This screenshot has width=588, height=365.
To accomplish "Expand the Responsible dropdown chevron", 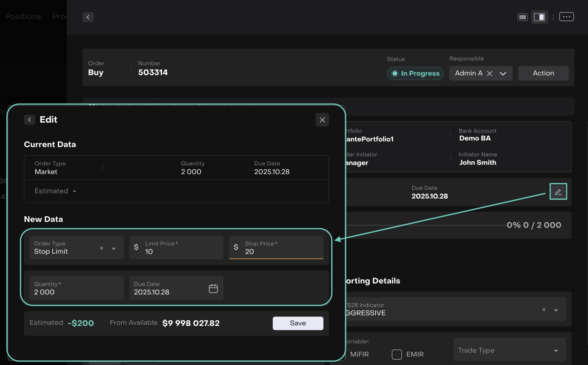I will [x=503, y=73].
